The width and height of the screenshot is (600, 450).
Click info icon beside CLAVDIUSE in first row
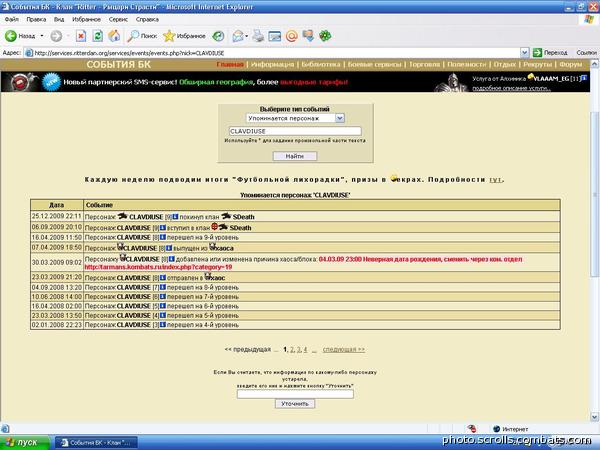tap(175, 217)
